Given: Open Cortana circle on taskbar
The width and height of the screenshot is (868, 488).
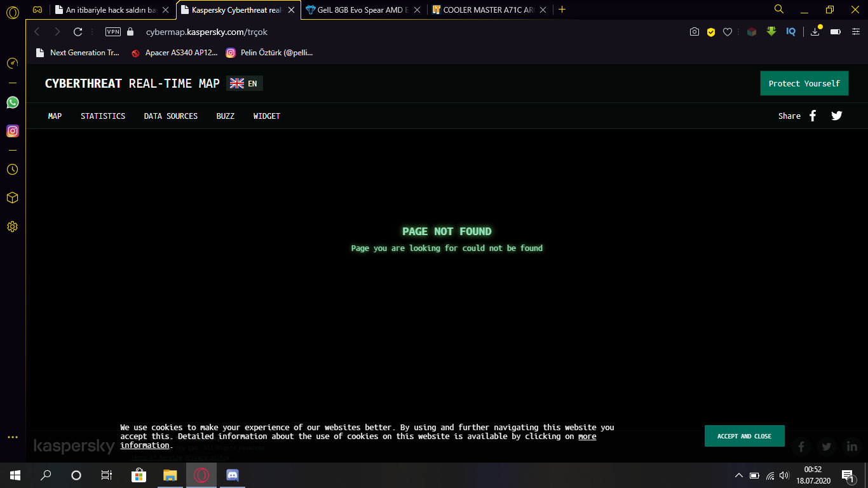Looking at the screenshot, I should tap(76, 475).
